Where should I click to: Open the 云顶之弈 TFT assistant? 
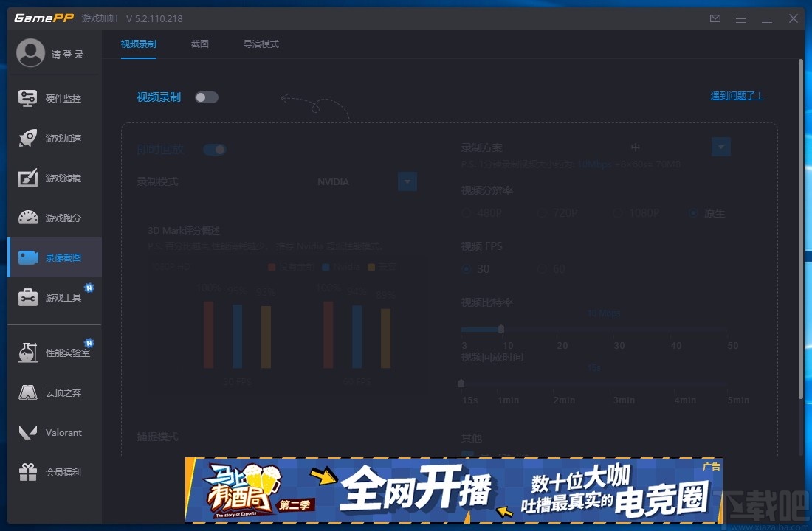47,392
